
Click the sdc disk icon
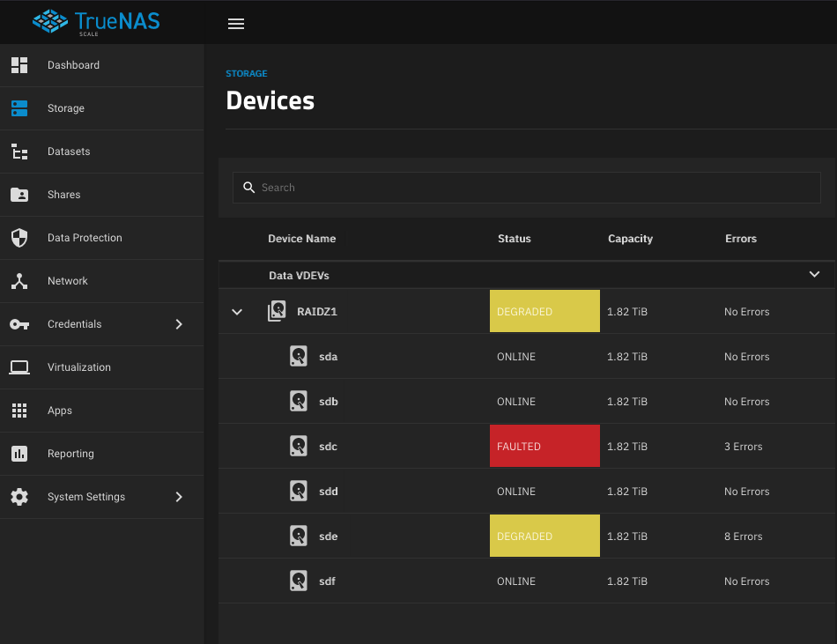(x=299, y=446)
